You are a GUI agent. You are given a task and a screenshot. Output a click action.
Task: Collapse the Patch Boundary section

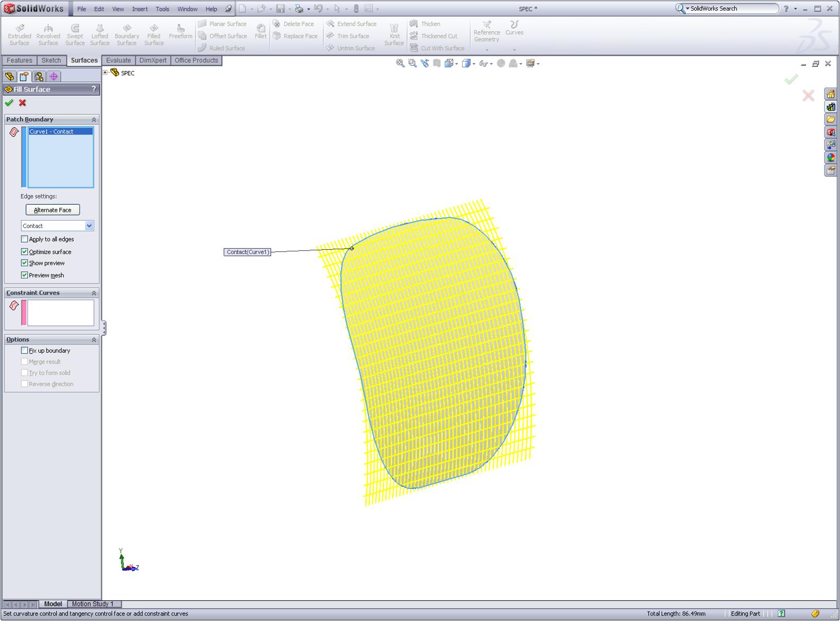click(x=94, y=119)
